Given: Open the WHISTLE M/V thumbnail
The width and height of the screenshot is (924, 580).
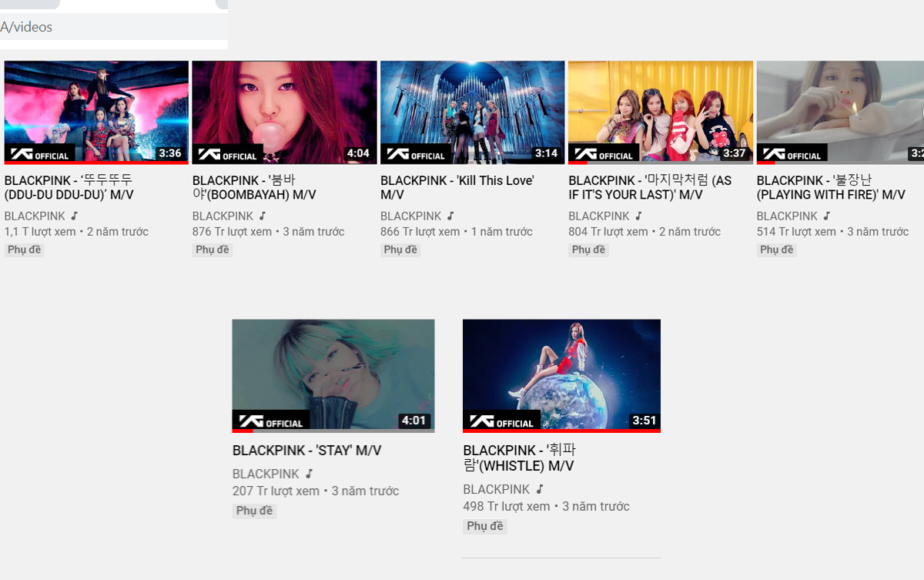Looking at the screenshot, I should [x=561, y=376].
